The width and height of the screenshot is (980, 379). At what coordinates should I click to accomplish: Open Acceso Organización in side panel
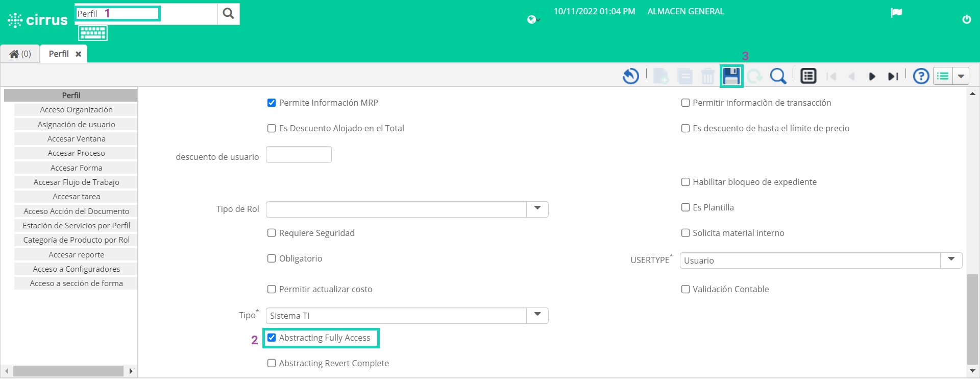[76, 110]
